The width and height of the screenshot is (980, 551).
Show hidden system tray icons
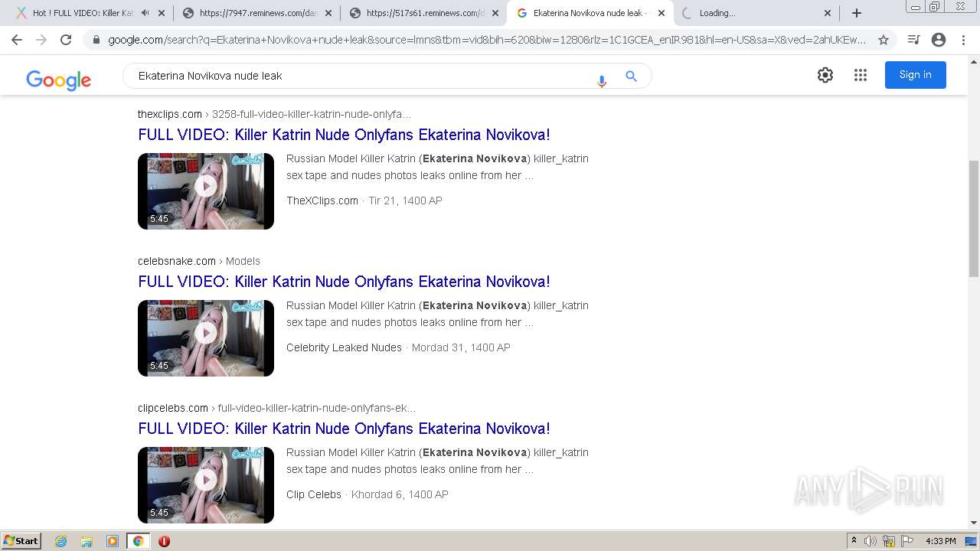click(854, 541)
